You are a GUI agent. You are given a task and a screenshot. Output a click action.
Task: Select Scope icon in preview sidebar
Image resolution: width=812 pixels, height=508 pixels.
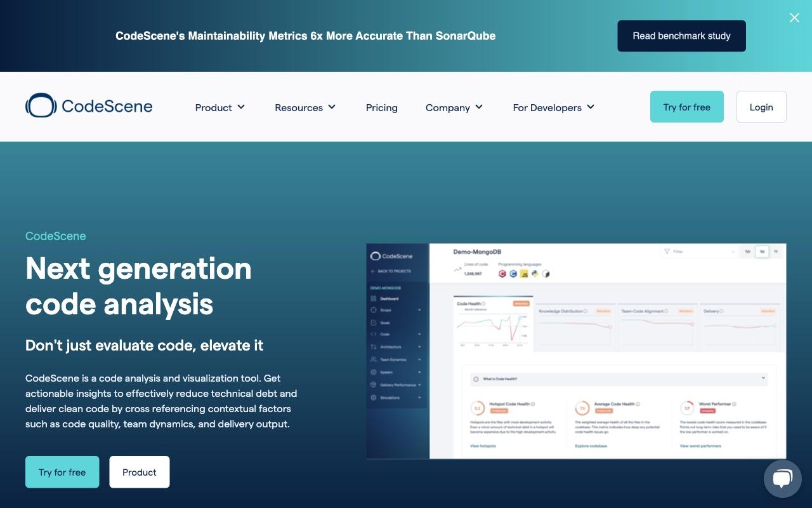pos(374,310)
